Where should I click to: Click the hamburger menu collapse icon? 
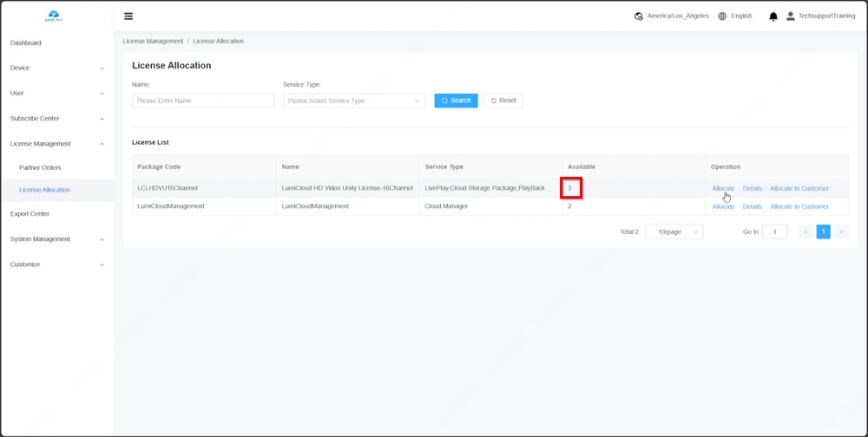pyautogui.click(x=128, y=16)
